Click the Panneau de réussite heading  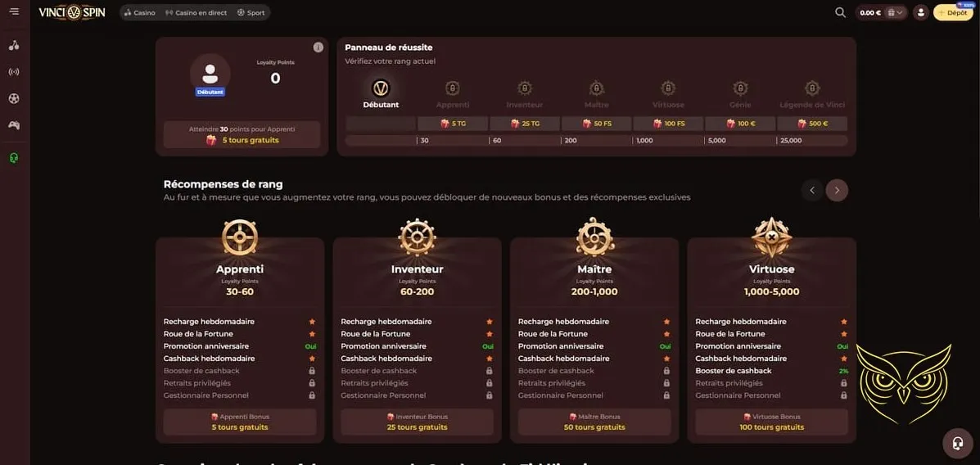(x=389, y=47)
